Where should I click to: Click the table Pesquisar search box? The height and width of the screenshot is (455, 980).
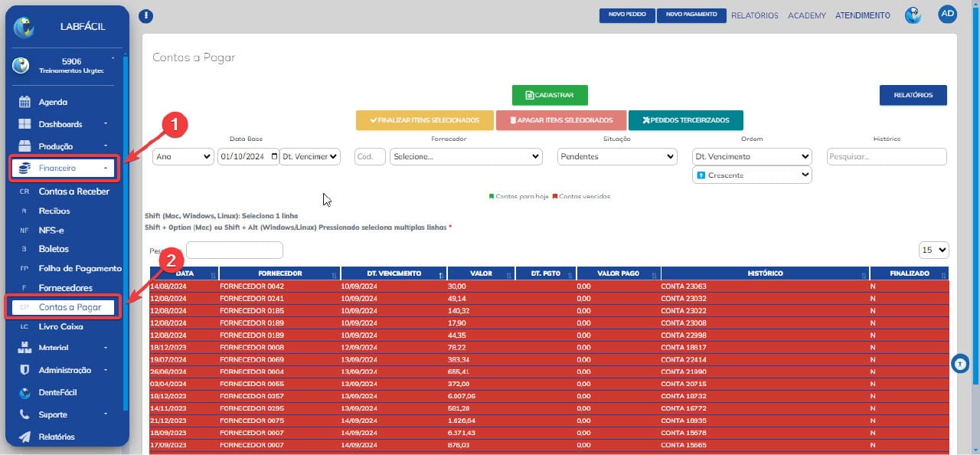coord(234,250)
